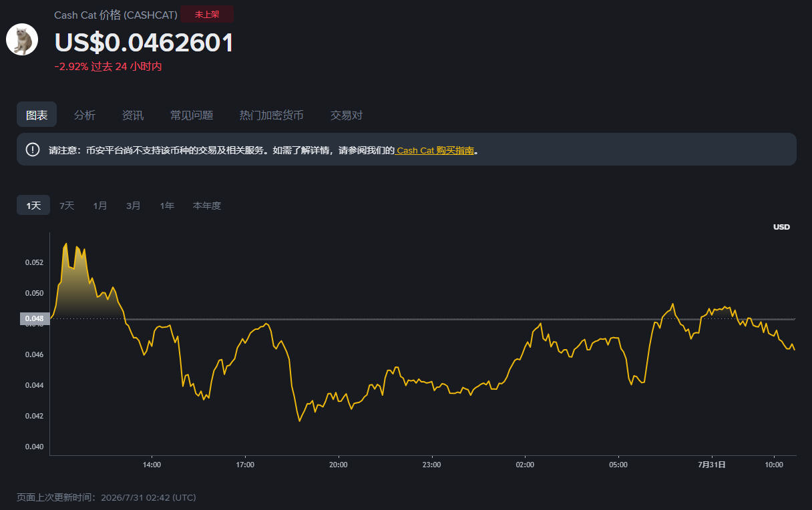Click the 0.048 price marker label

click(x=35, y=319)
